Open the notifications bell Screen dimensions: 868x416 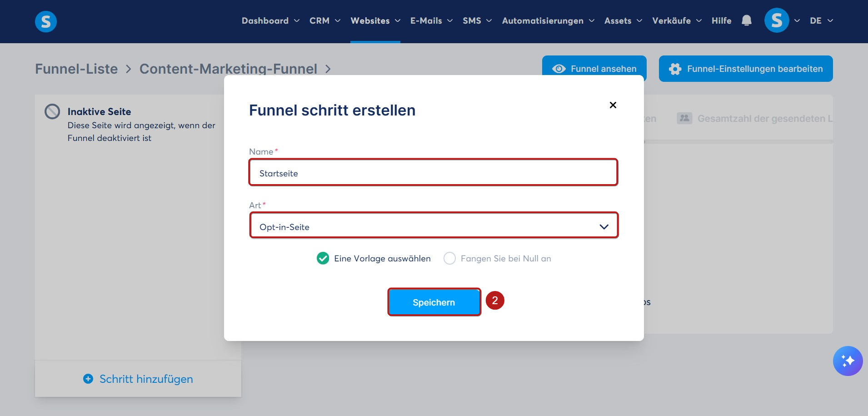[x=746, y=20]
